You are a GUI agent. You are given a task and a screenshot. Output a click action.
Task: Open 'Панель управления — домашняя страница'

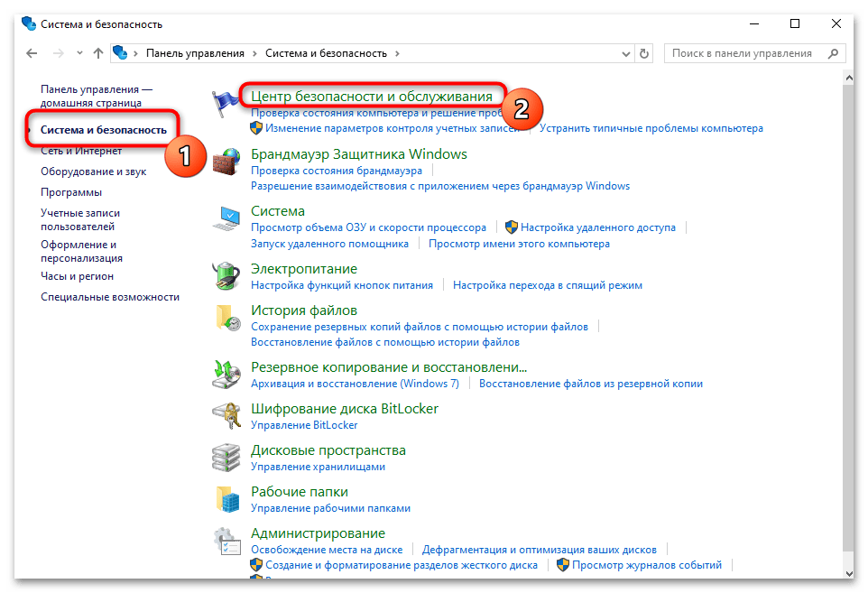(x=97, y=96)
